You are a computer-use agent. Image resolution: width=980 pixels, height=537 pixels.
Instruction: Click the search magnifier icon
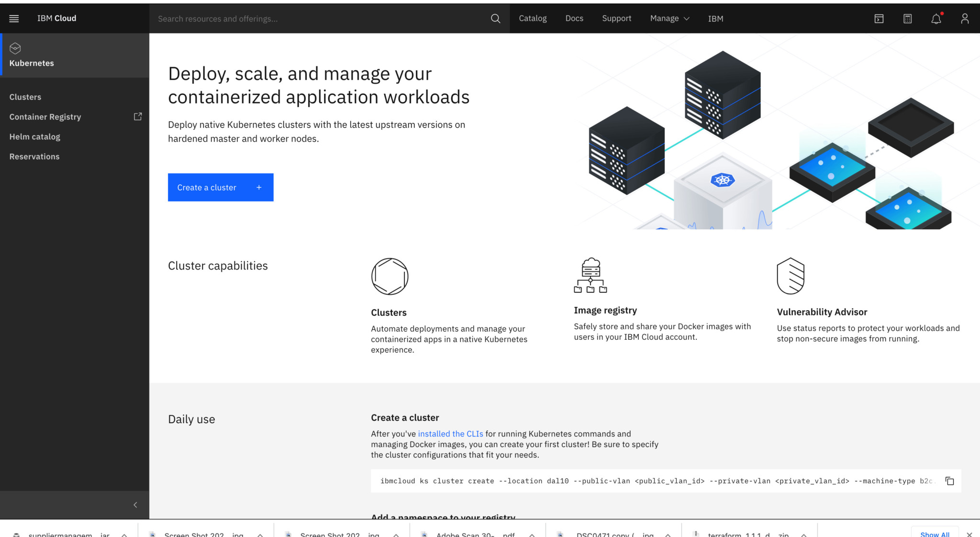[x=495, y=19]
